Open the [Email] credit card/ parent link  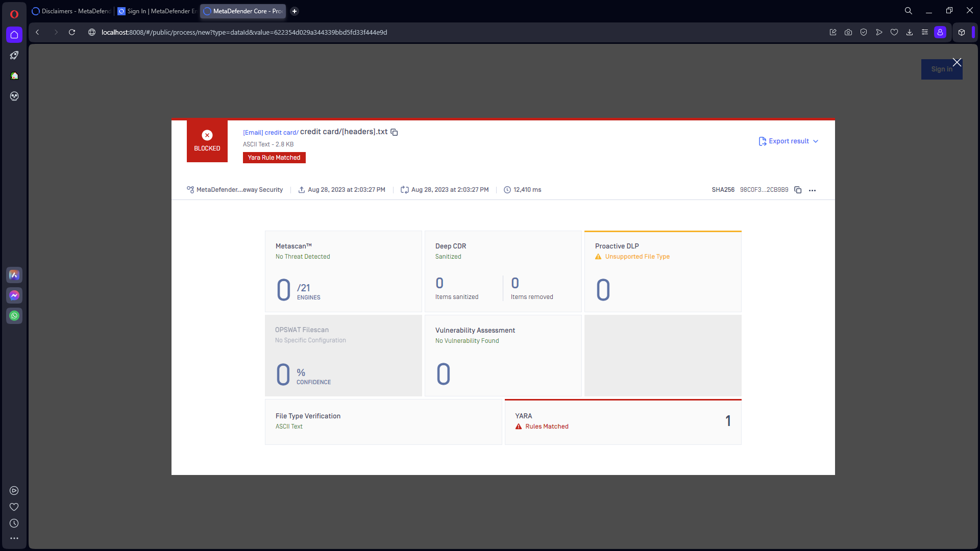271,133
